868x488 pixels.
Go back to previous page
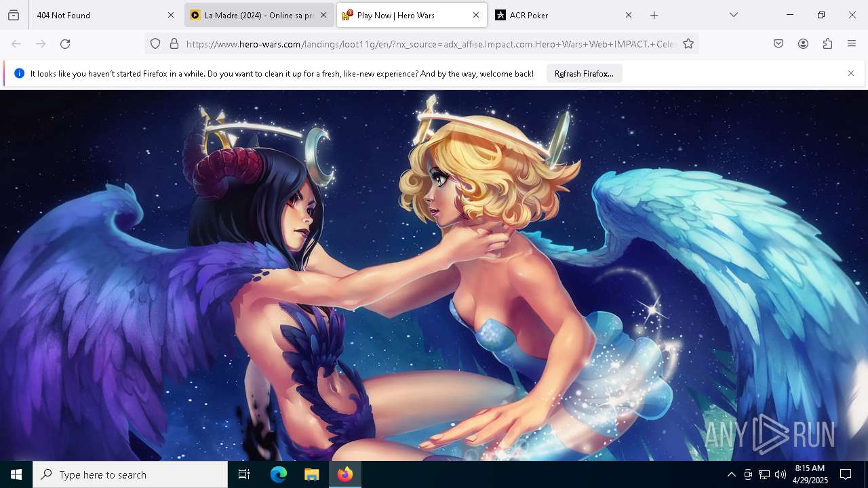tap(16, 44)
